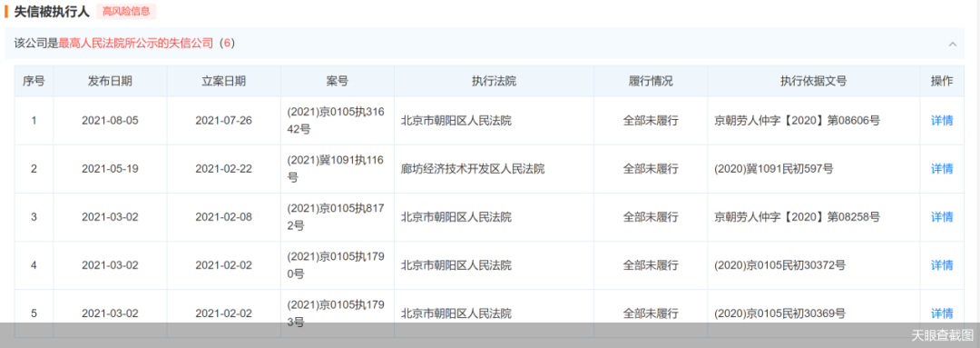The image size is (980, 348).
Task: Click the count 6 in parentheses
Action: click(228, 44)
